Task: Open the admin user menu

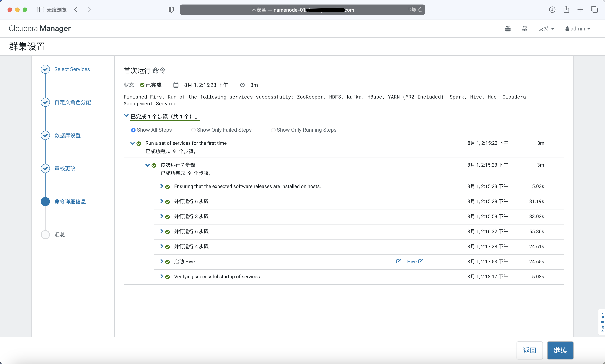Action: pos(578,29)
